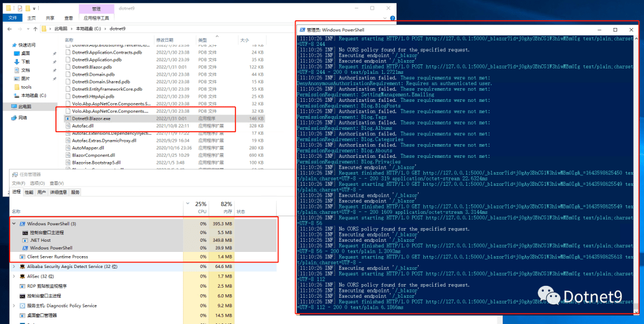
Task: Click the Dotnet9.Blazor.exe application icon
Action: pos(68,119)
